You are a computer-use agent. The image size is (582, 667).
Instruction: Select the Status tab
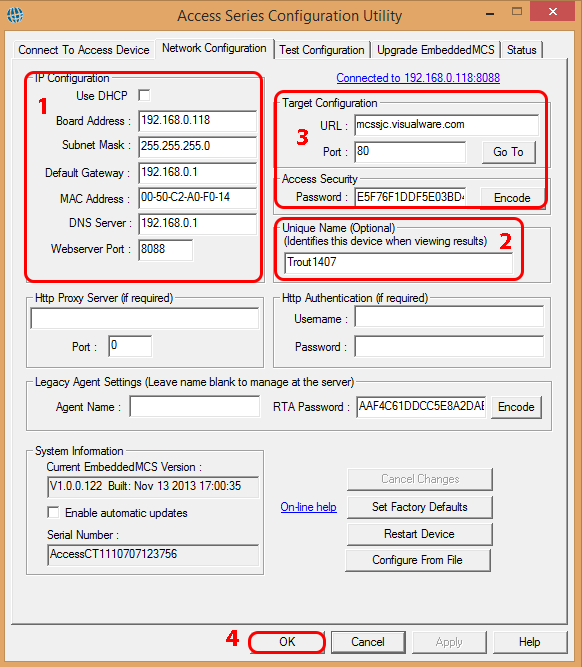[522, 50]
